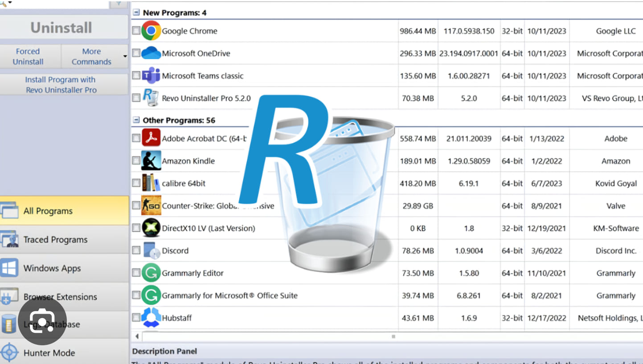Tick the Adobe Acrobat DC checkbox
The image size is (643, 364).
coord(136,139)
